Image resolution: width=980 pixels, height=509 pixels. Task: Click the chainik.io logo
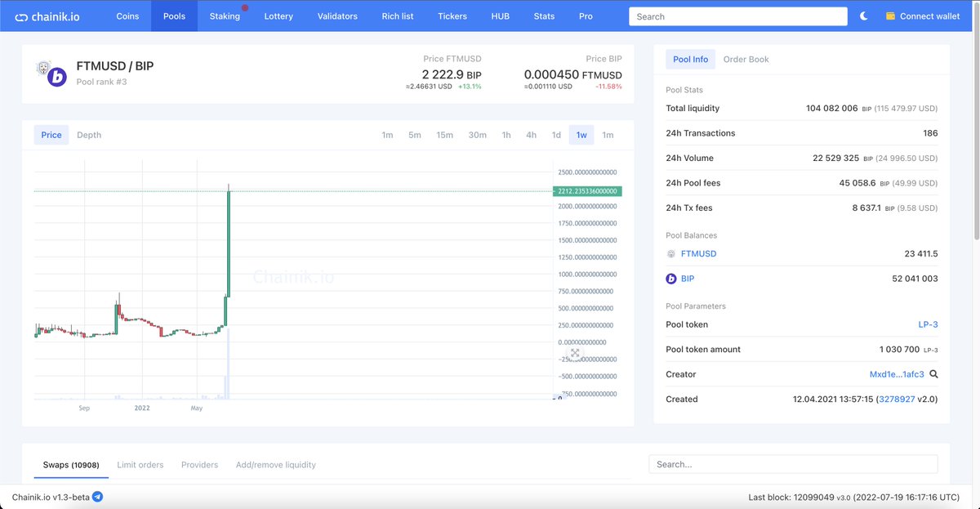[x=47, y=16]
